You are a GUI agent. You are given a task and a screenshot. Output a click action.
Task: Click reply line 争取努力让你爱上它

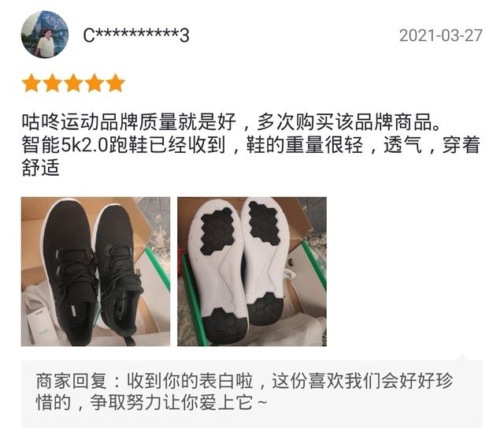click(172, 402)
